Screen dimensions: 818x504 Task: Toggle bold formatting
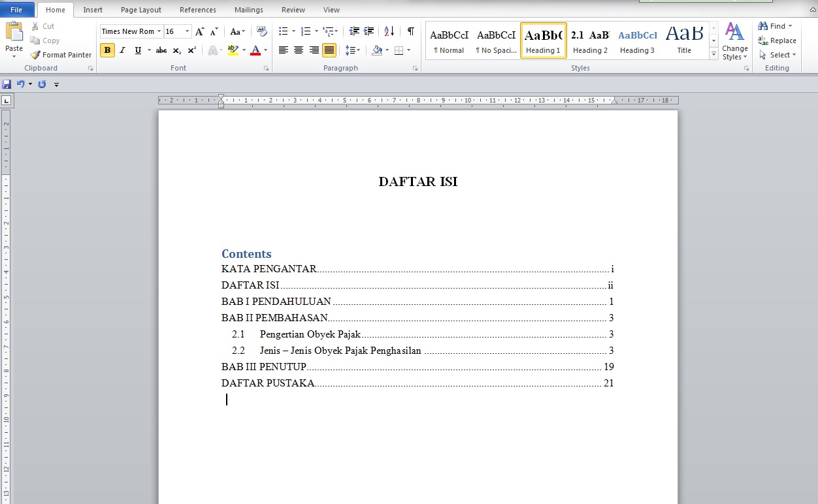click(106, 50)
